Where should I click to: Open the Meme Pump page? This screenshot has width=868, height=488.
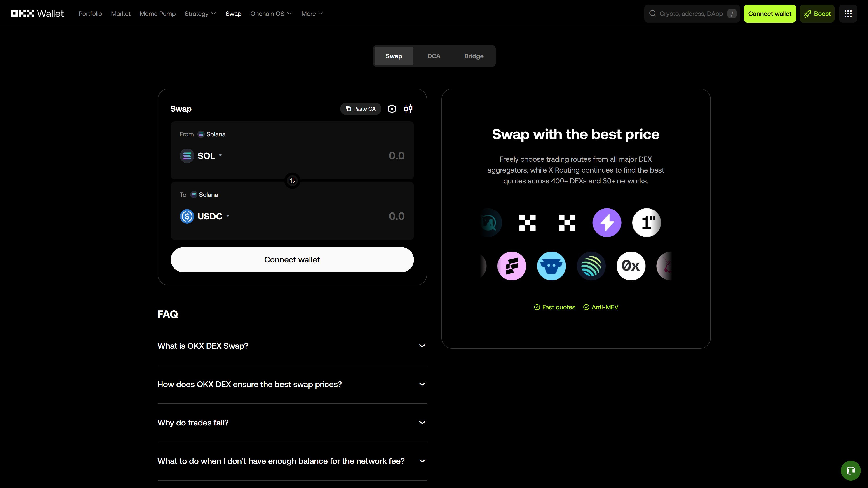pos(158,14)
